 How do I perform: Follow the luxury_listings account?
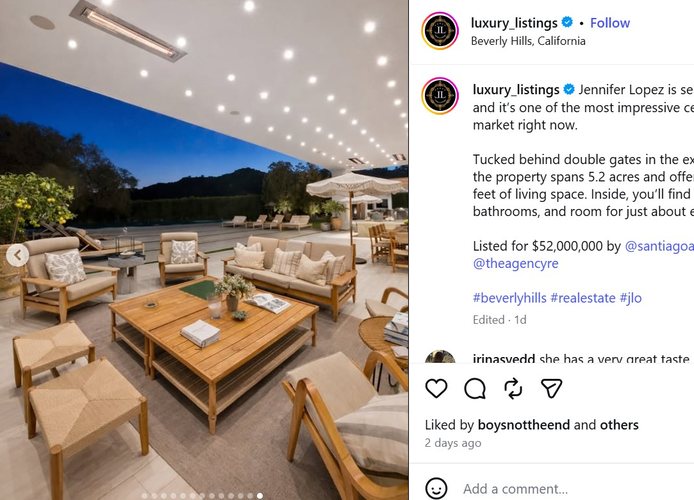[x=609, y=23]
